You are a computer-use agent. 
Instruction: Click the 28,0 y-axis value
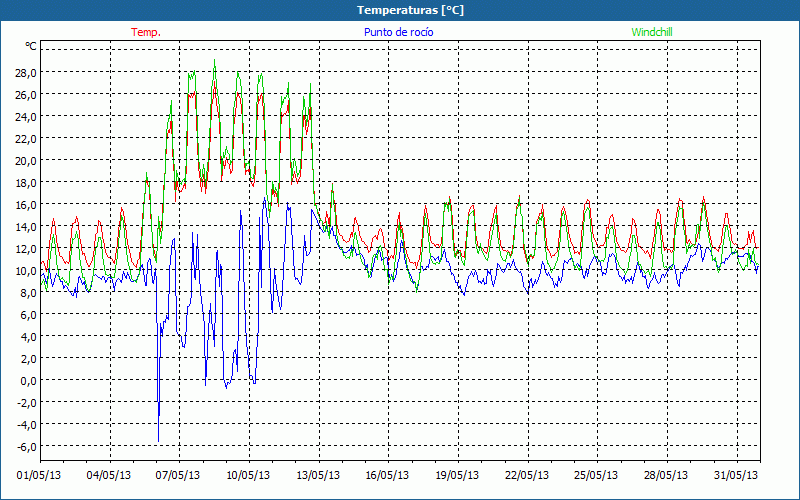coord(26,72)
